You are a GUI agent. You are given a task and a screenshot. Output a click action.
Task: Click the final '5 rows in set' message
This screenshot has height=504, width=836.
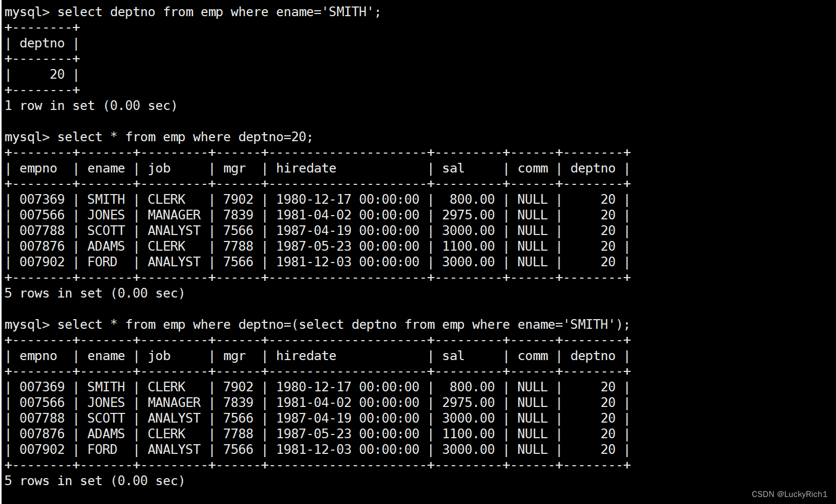pos(94,481)
